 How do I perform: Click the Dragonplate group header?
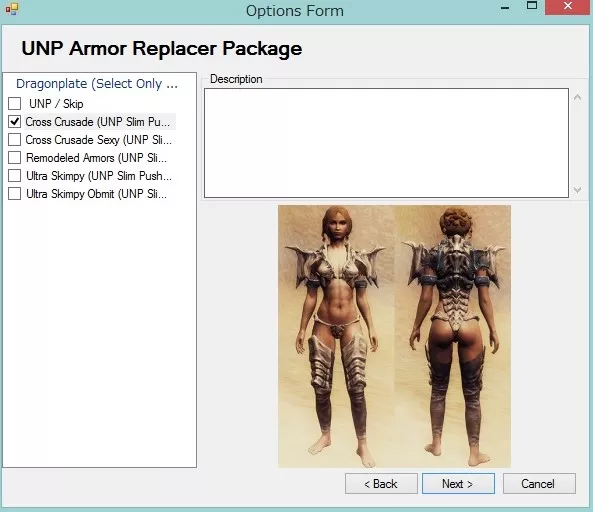click(x=97, y=84)
